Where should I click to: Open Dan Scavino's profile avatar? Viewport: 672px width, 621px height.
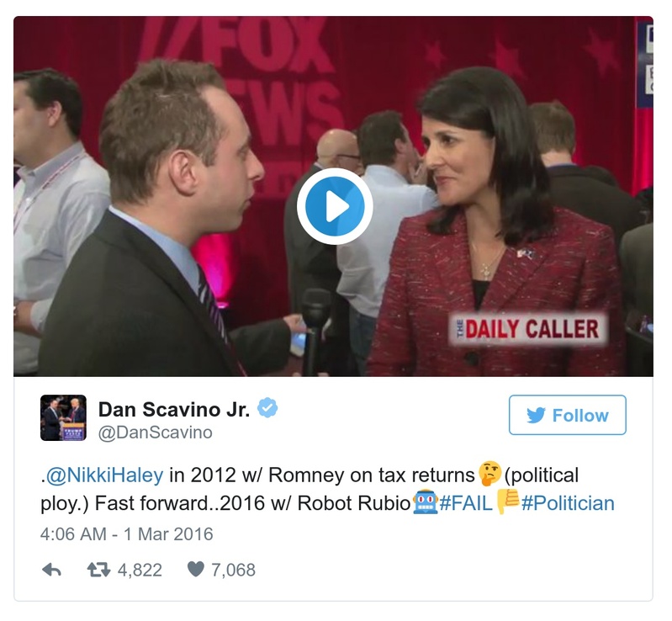tap(63, 417)
